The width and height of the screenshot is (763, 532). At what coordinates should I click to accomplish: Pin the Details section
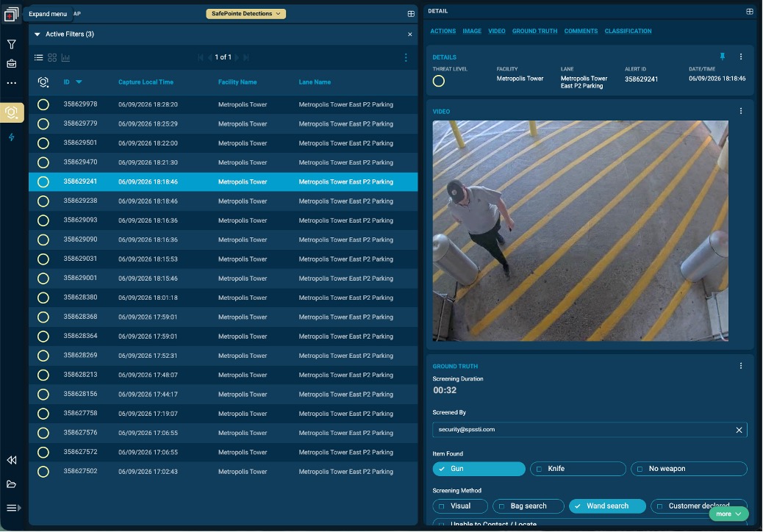click(x=723, y=57)
